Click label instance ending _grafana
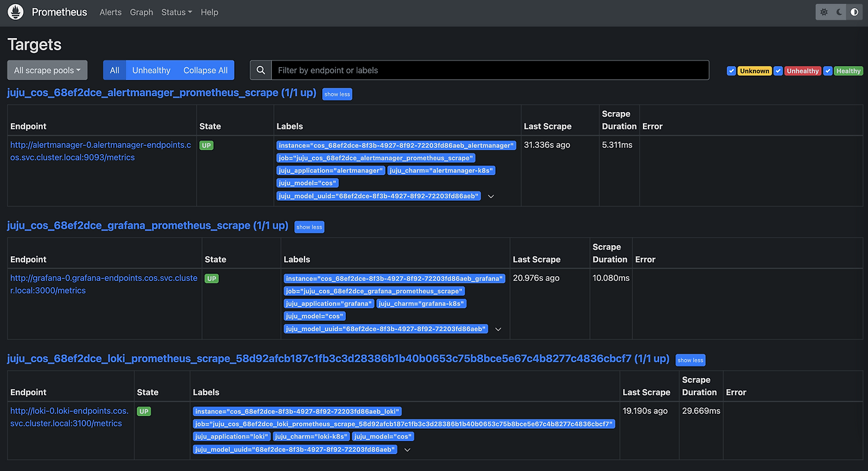 (x=395, y=278)
